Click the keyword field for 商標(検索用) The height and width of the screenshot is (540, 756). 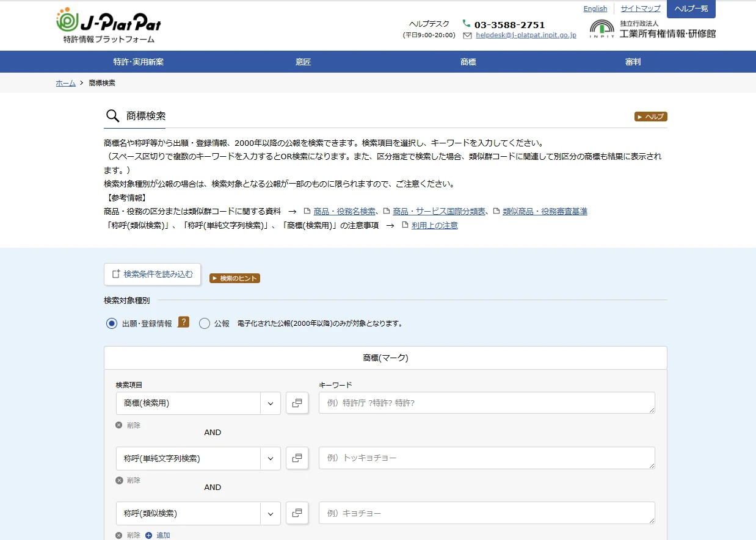click(x=486, y=403)
